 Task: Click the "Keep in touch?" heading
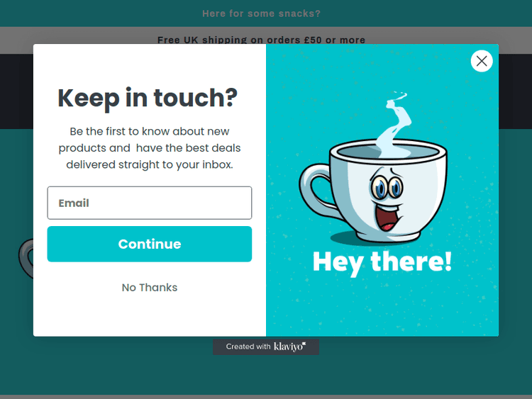pyautogui.click(x=148, y=98)
